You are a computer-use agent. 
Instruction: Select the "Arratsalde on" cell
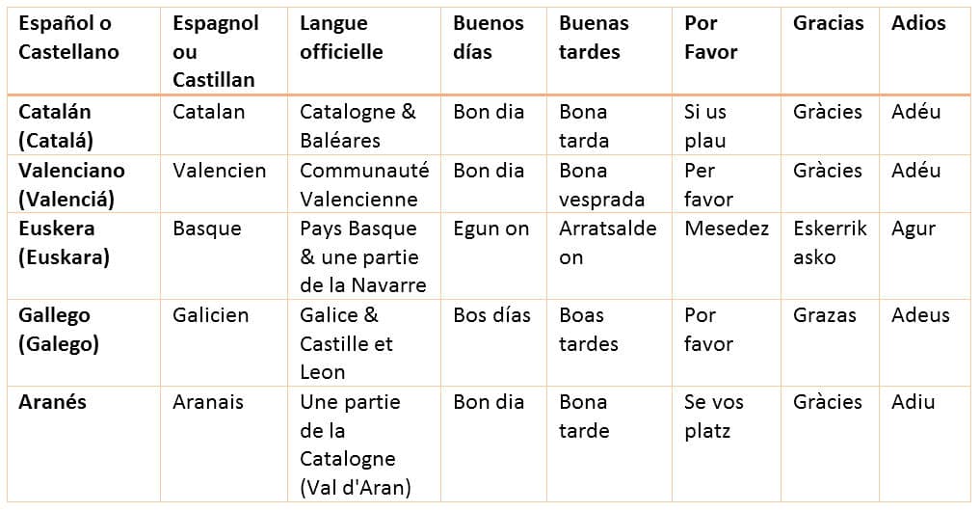coord(607,243)
